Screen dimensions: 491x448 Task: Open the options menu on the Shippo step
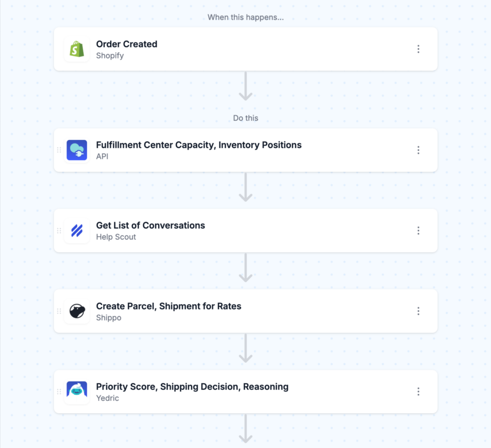418,311
